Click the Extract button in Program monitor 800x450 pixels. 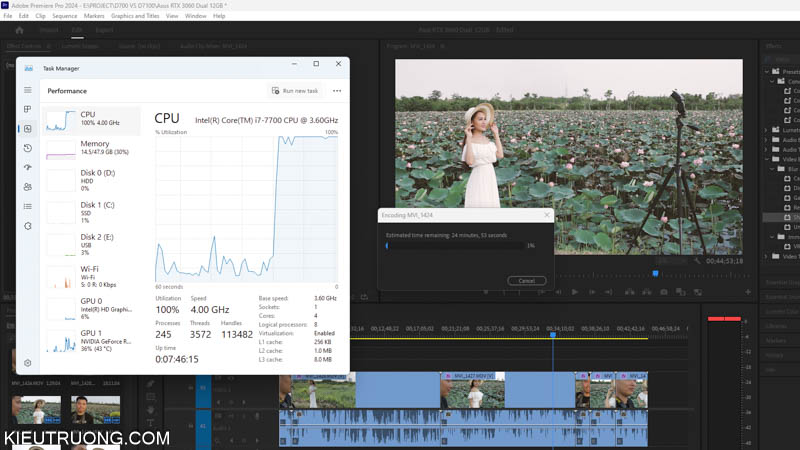(x=647, y=292)
